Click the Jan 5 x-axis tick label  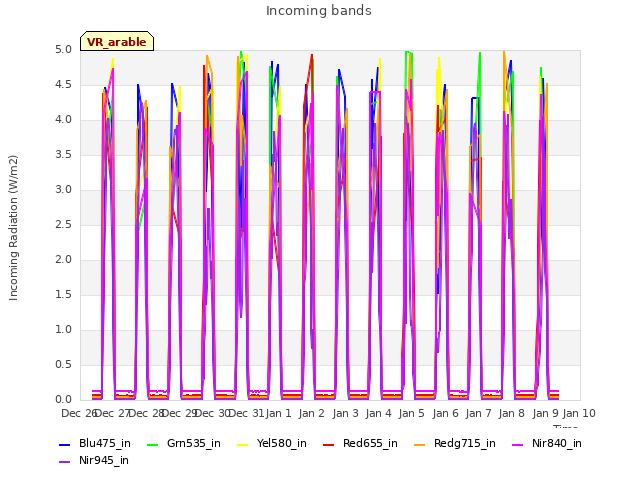tap(412, 413)
